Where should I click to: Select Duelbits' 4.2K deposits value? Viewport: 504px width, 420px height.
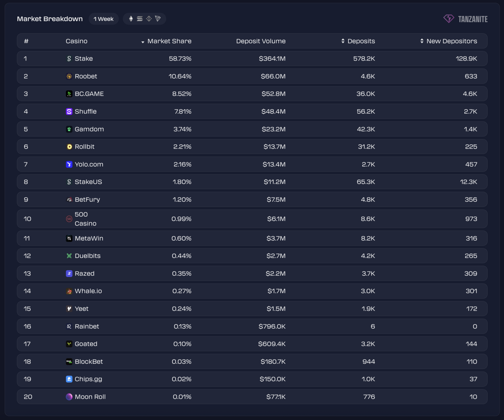tap(368, 256)
